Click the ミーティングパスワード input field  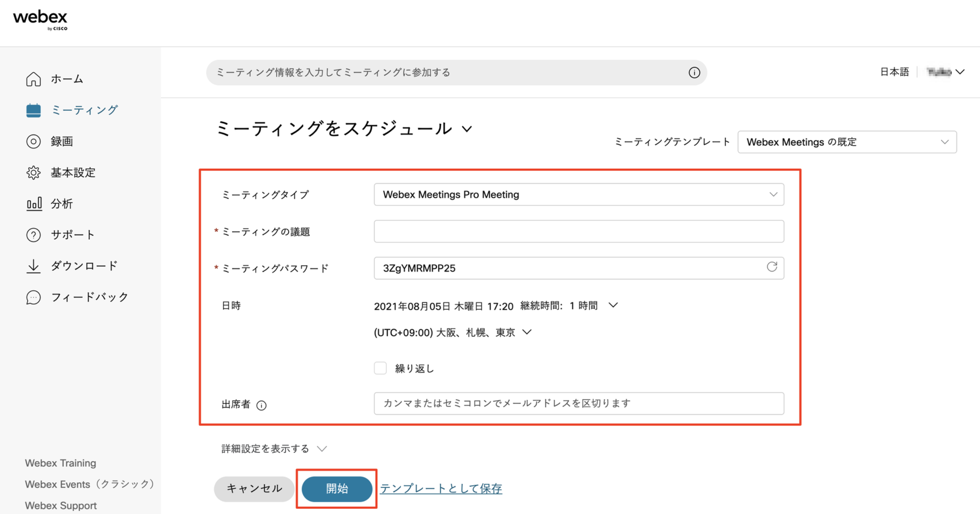579,268
